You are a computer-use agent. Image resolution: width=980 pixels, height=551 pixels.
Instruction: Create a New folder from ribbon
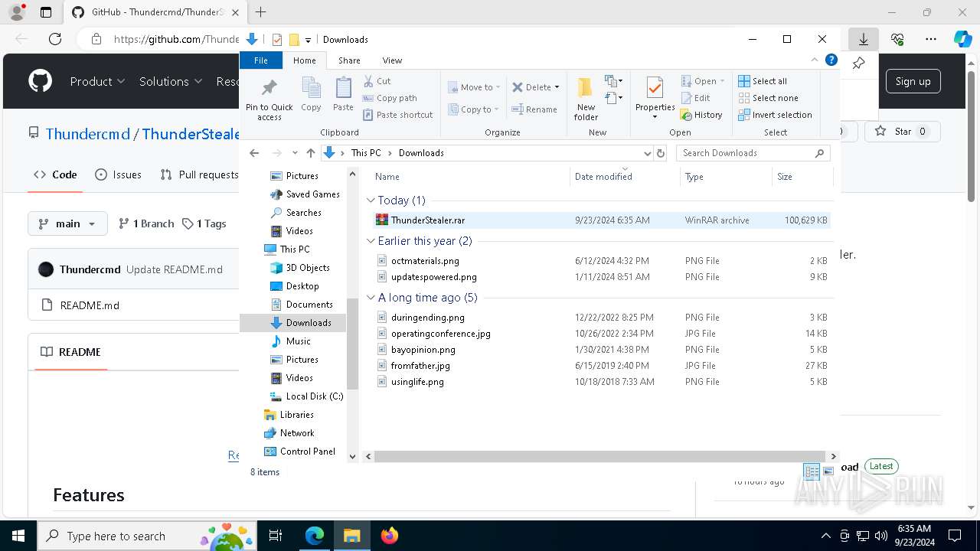click(586, 98)
